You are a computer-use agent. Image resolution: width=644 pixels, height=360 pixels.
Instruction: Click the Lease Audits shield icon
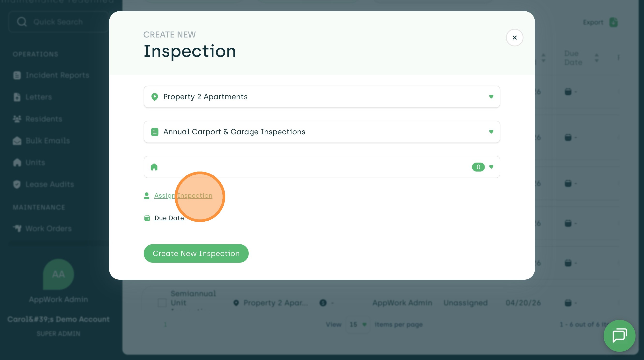coord(17,185)
